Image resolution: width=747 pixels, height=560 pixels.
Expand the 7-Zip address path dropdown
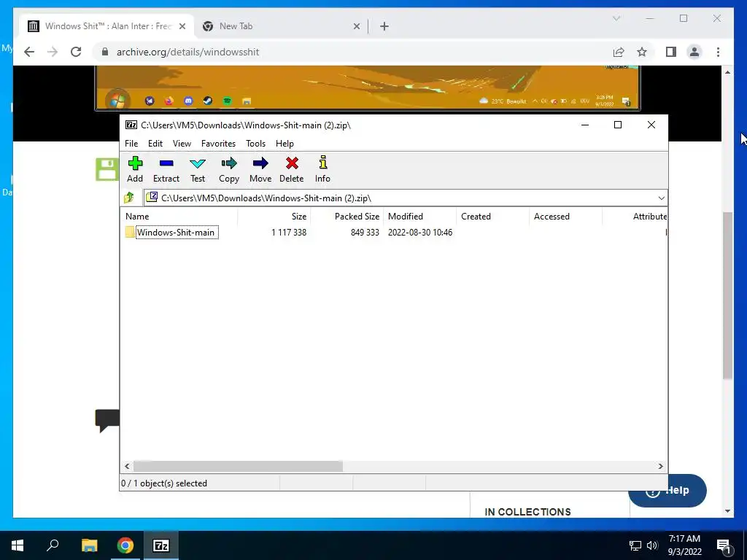[661, 198]
